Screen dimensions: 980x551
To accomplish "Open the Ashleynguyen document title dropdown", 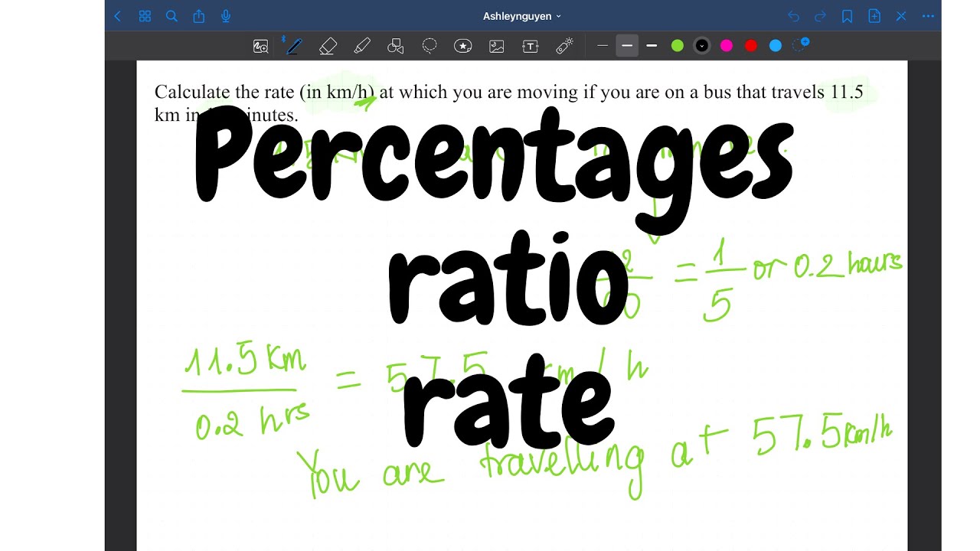I will tap(522, 16).
